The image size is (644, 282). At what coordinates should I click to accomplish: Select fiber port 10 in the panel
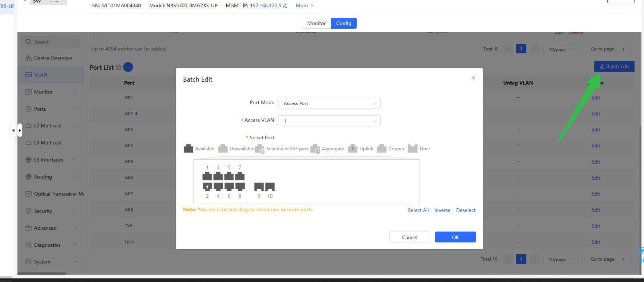click(270, 187)
